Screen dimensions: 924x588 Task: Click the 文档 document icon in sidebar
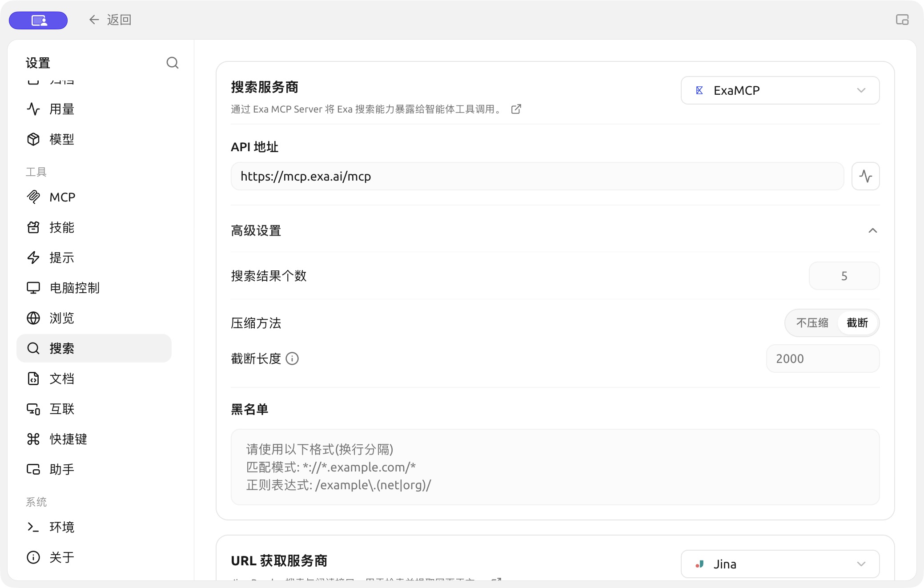pos(33,379)
